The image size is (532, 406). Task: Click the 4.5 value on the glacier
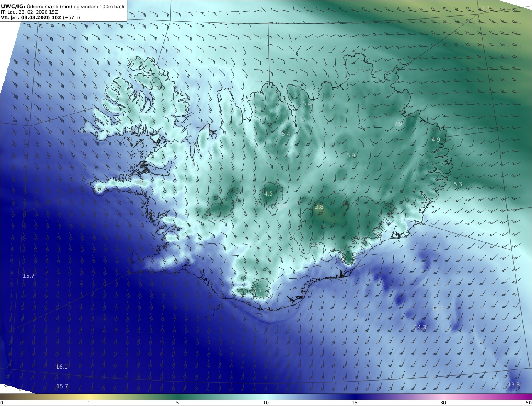[x=268, y=193]
